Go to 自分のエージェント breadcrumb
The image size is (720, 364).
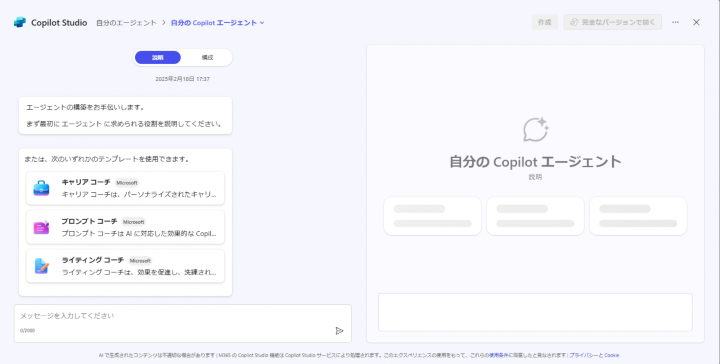click(x=126, y=22)
